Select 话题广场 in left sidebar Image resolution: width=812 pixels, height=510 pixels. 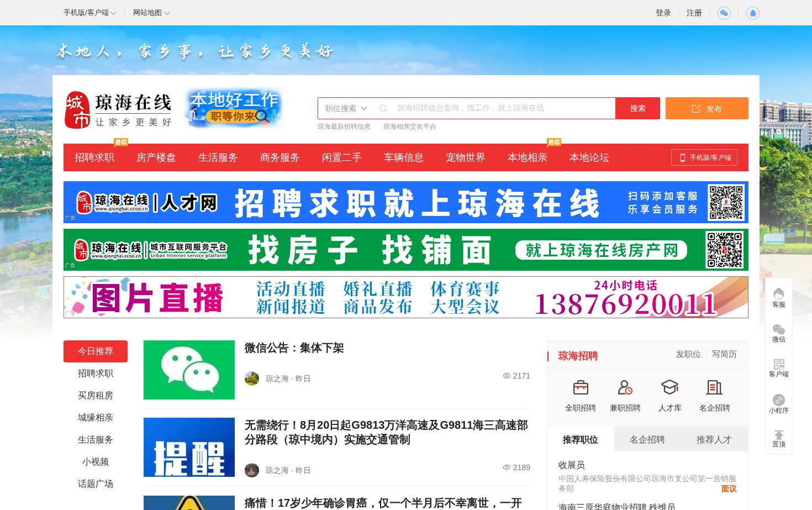(x=96, y=484)
